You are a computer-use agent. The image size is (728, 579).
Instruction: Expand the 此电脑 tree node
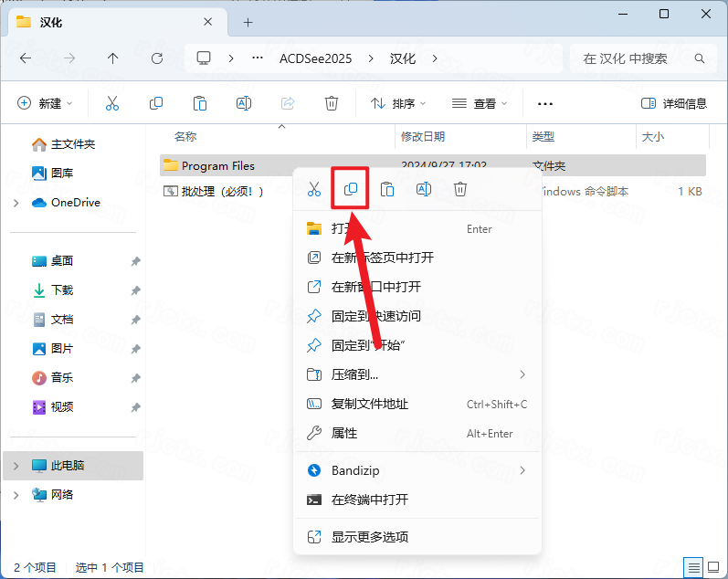click(16, 466)
